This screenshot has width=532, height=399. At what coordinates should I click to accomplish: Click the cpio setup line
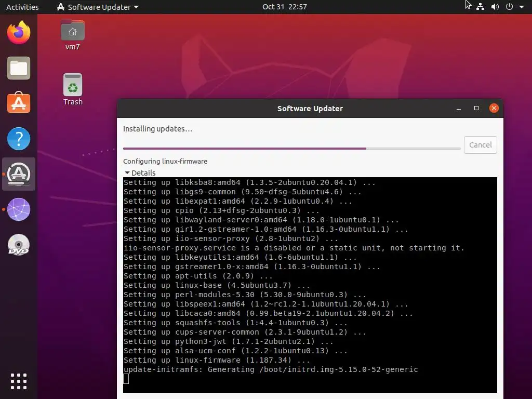221,211
